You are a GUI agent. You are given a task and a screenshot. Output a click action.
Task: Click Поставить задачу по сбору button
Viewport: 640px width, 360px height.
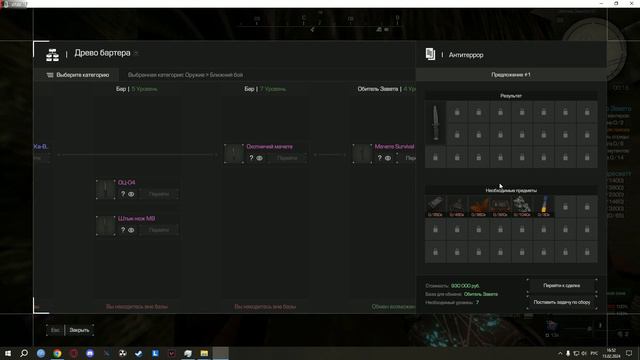pyautogui.click(x=562, y=302)
